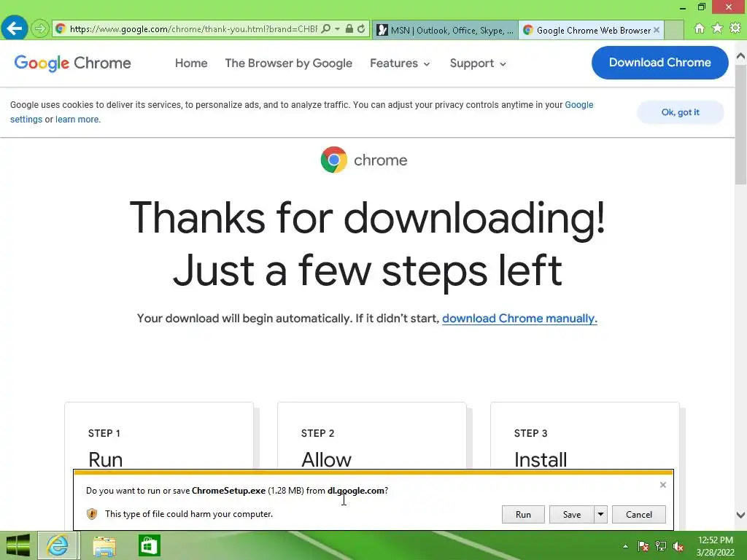Open the learn more link
The image size is (747, 560).
point(77,119)
